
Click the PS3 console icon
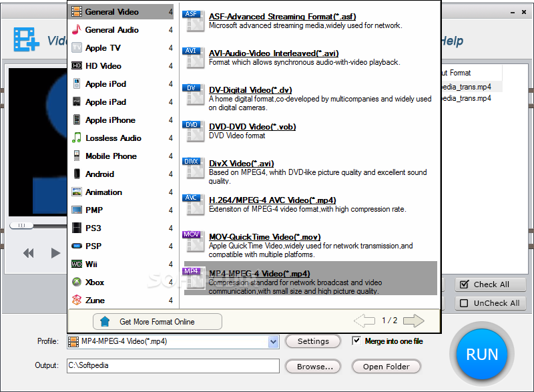tap(77, 228)
